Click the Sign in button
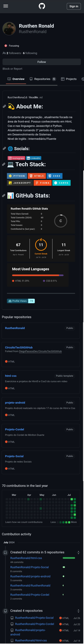The height and width of the screenshot is (644, 84). pos(74,6)
